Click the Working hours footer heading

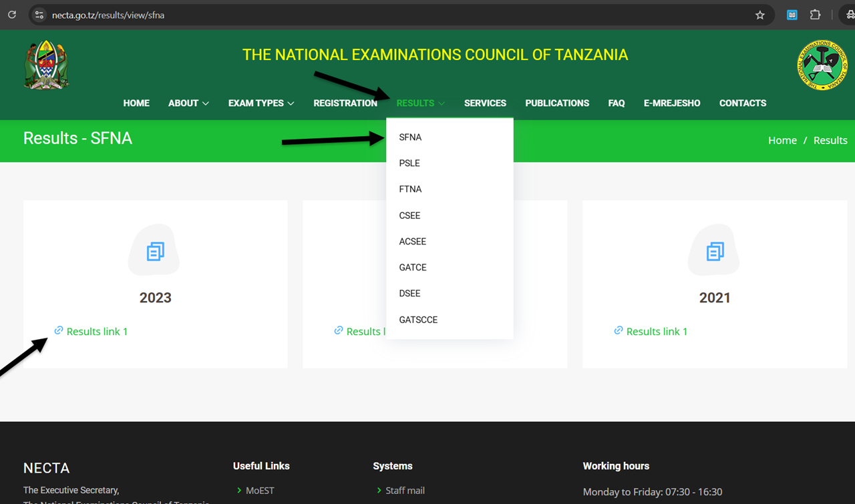[x=616, y=466]
